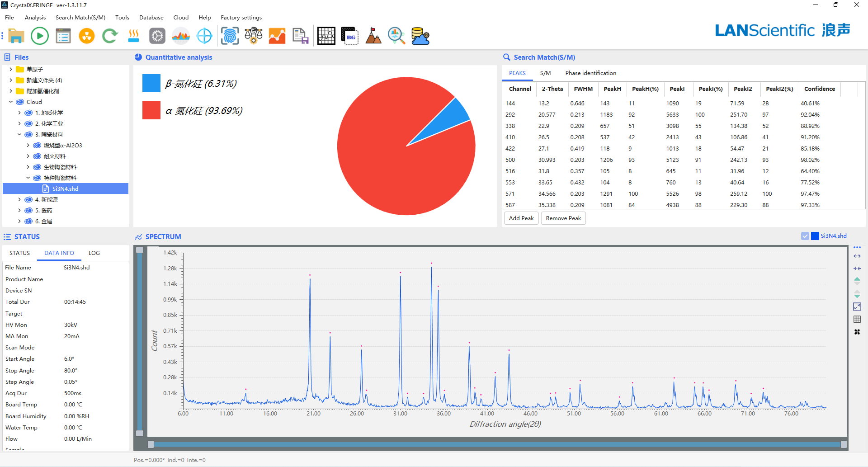Image resolution: width=868 pixels, height=467 pixels.
Task: Open the Analysis menu
Action: [35, 18]
